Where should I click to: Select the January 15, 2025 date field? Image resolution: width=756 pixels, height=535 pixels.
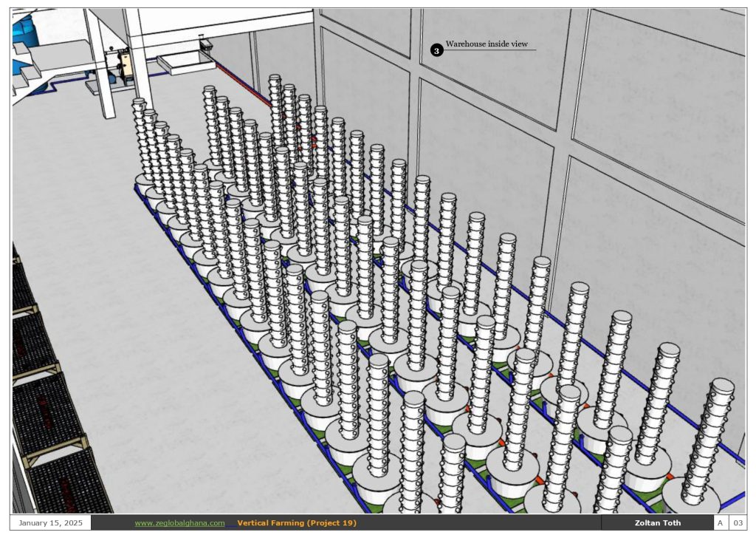click(x=52, y=523)
